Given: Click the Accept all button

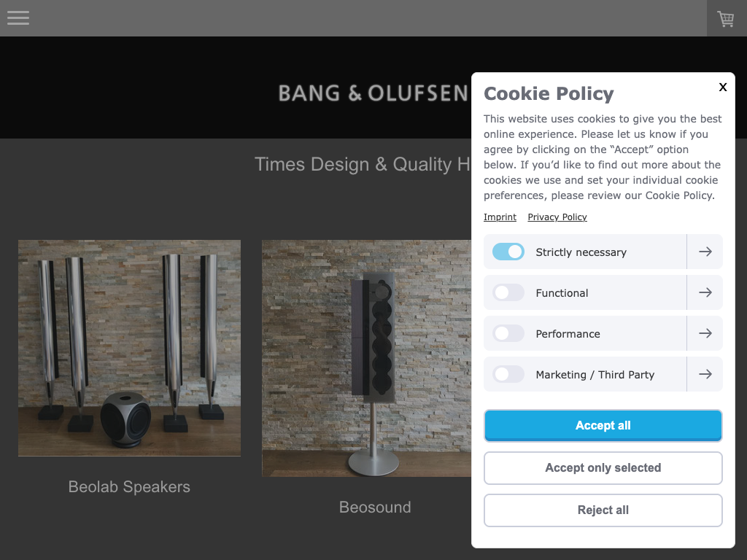Looking at the screenshot, I should (x=603, y=426).
